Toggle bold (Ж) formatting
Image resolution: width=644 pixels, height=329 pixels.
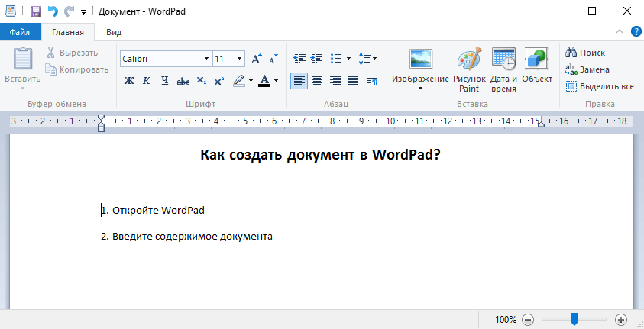click(x=129, y=81)
